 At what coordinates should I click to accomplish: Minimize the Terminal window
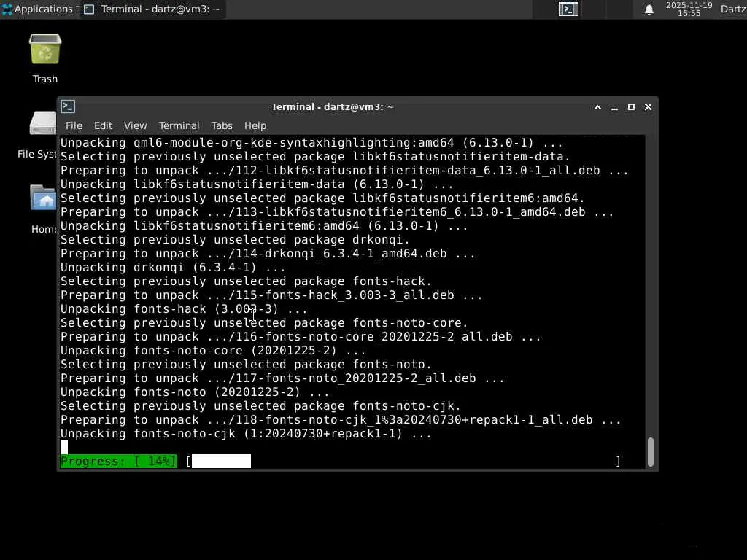tap(614, 107)
